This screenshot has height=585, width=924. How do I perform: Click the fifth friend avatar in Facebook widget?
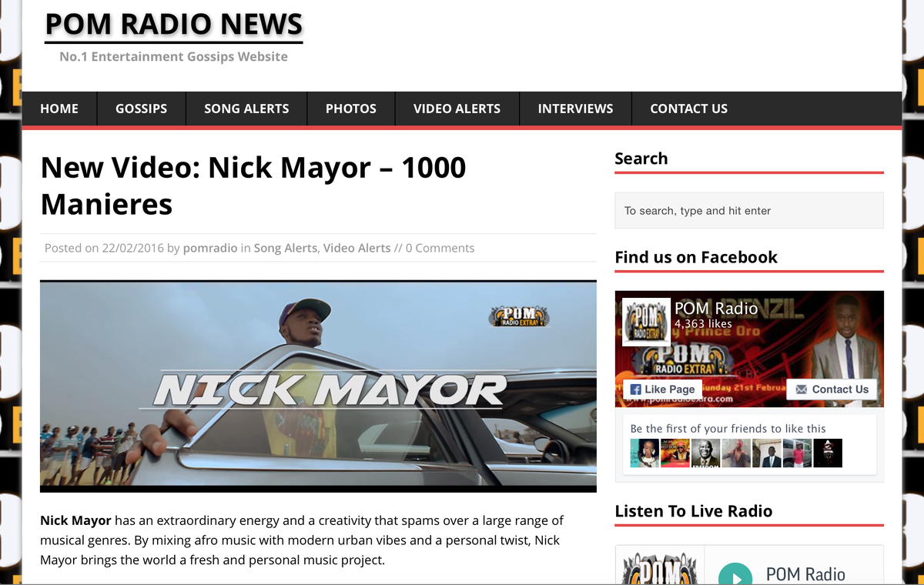[767, 453]
